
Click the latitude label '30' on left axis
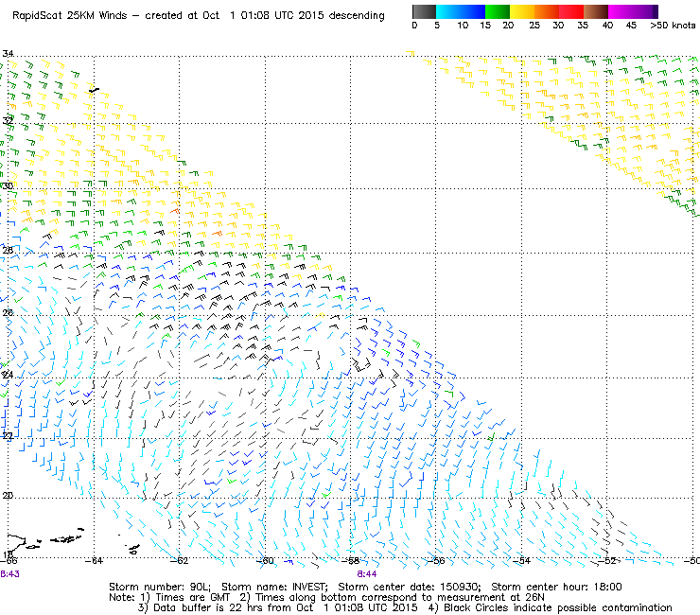[x=8, y=185]
